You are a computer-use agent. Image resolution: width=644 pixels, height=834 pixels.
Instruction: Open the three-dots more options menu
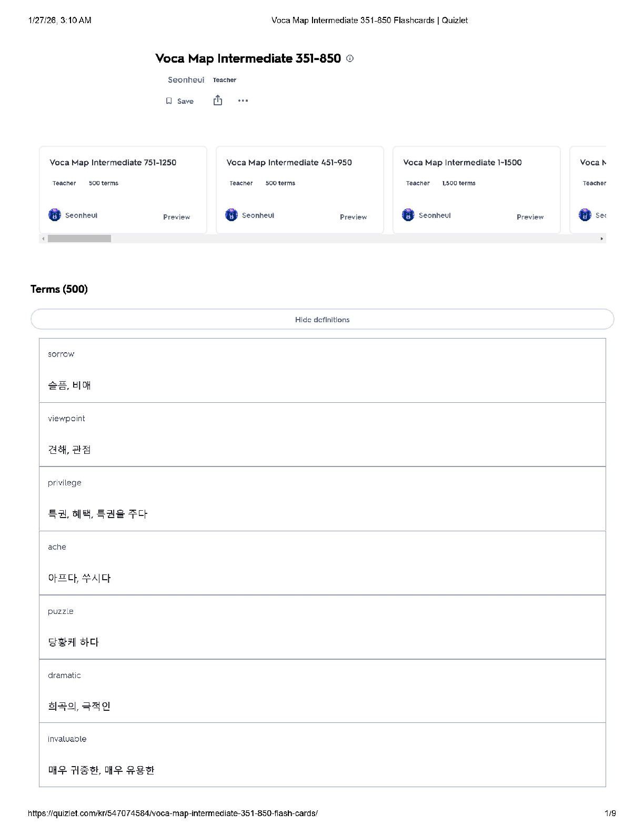pos(243,101)
